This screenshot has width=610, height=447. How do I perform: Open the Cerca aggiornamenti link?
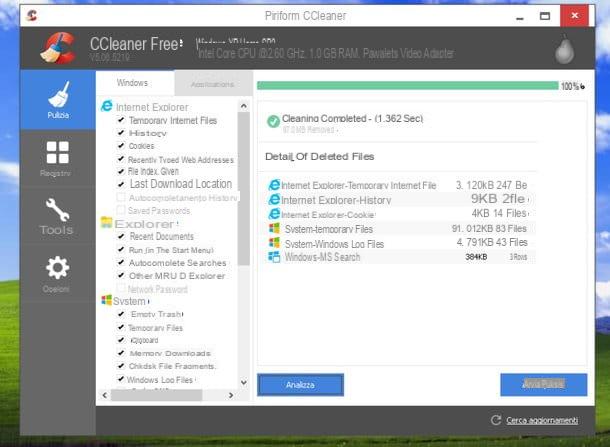[x=542, y=420]
